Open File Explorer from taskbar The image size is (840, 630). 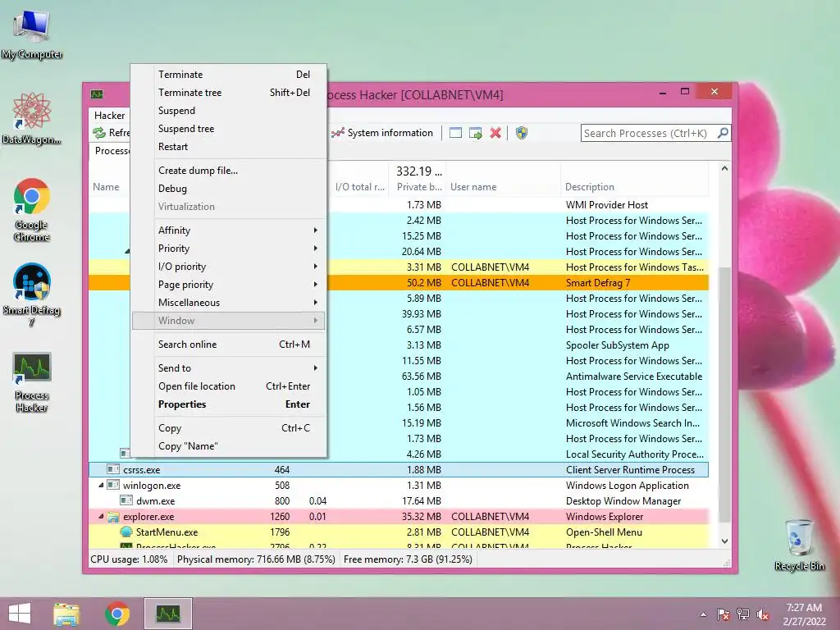tap(66, 614)
